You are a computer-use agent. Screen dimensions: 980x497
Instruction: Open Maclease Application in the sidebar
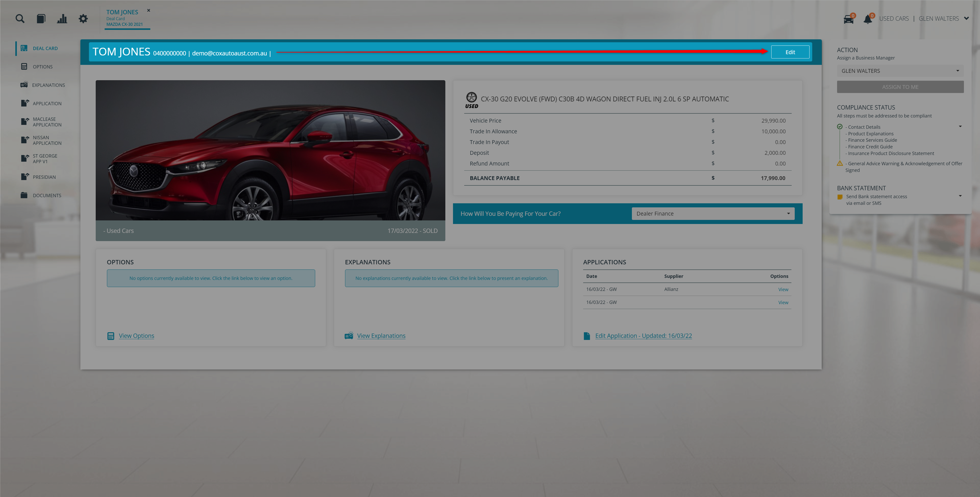[47, 122]
